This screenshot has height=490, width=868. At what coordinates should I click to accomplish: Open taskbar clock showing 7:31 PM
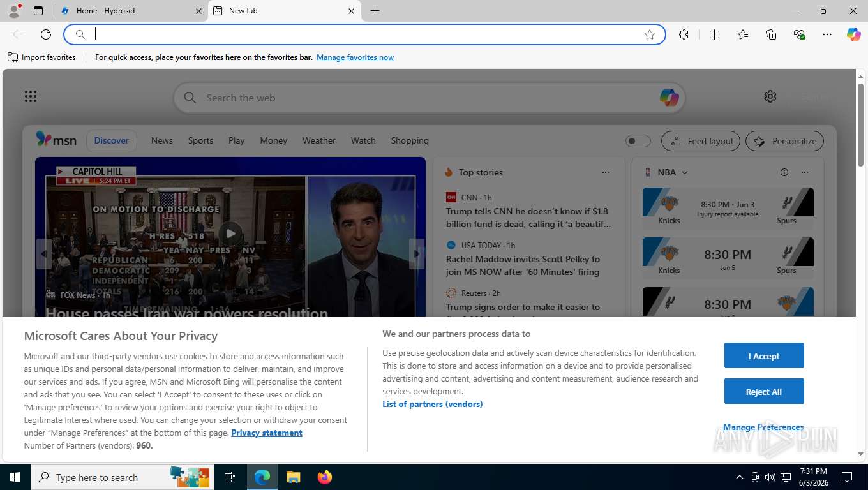(813, 477)
